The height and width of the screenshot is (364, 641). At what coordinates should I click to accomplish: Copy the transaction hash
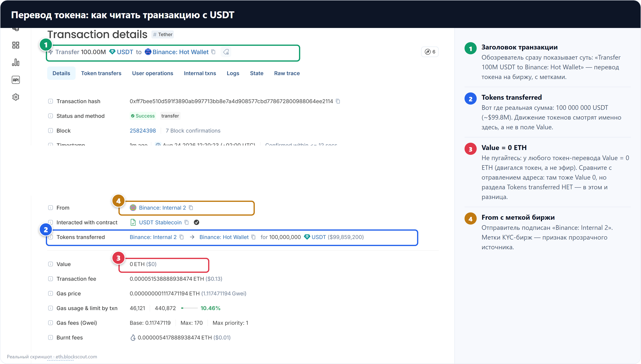[x=338, y=101]
